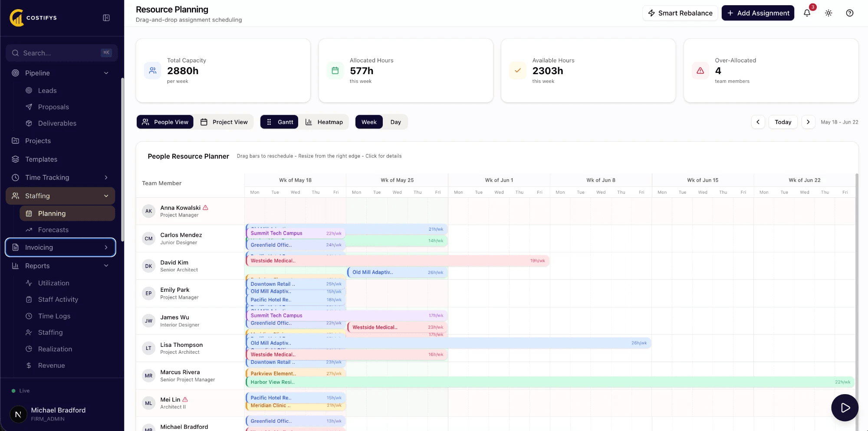The image size is (868, 431).
Task: Click David Kim's Westside Medical assignment bar
Action: pos(398,261)
